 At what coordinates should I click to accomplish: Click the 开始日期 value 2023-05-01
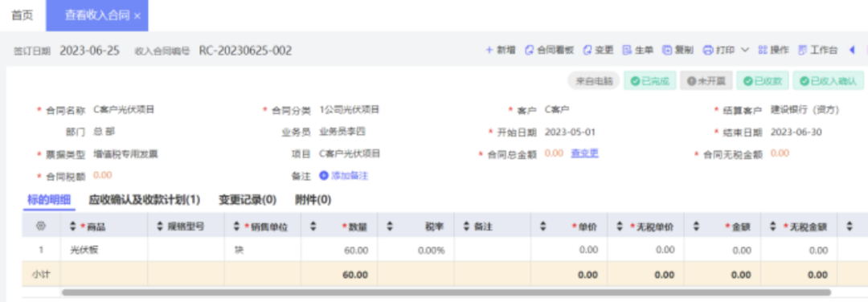(x=570, y=132)
